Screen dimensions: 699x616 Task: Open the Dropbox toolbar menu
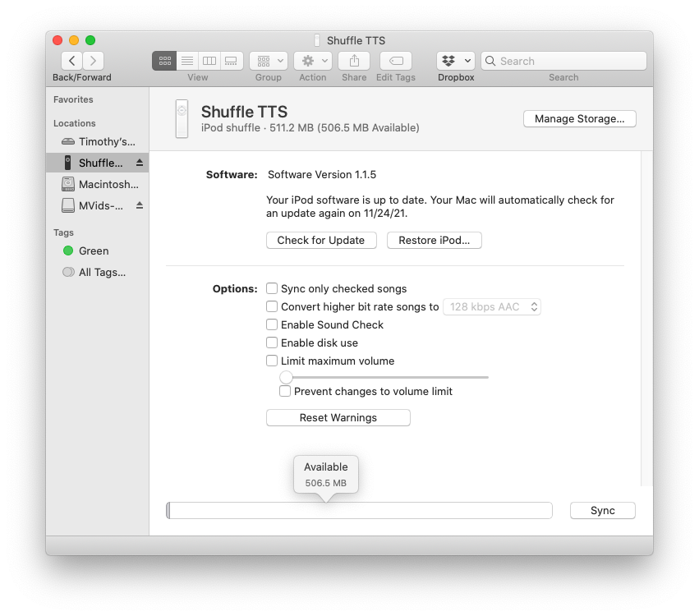[456, 61]
